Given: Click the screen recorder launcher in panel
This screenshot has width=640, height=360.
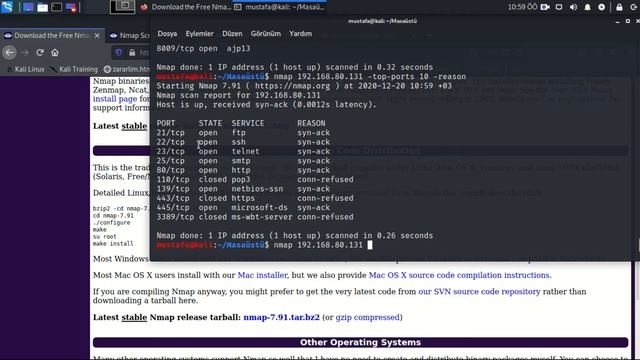Looking at the screenshot, I should tap(71, 7).
